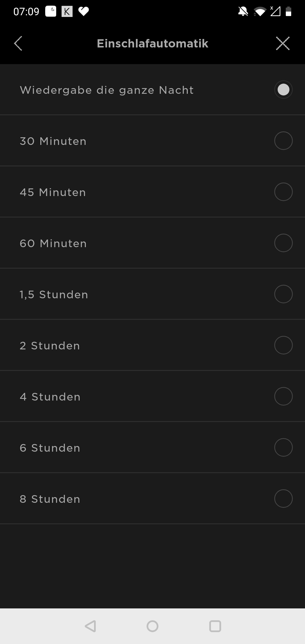This screenshot has width=305, height=644.
Task: Tap the Einschlafautomatik title text
Action: [152, 43]
